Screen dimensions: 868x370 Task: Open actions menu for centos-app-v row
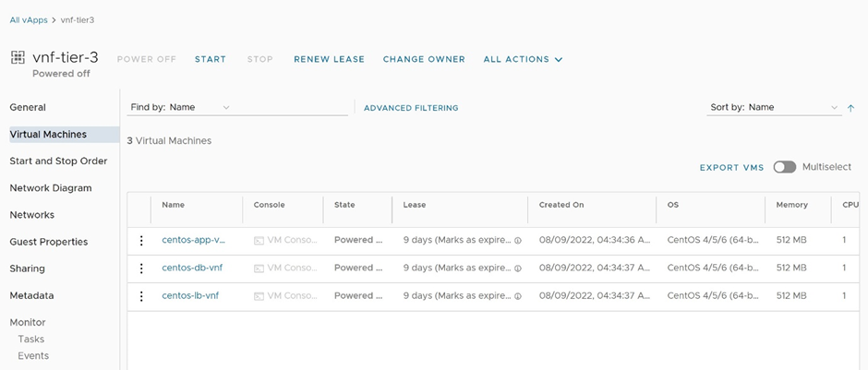click(141, 241)
